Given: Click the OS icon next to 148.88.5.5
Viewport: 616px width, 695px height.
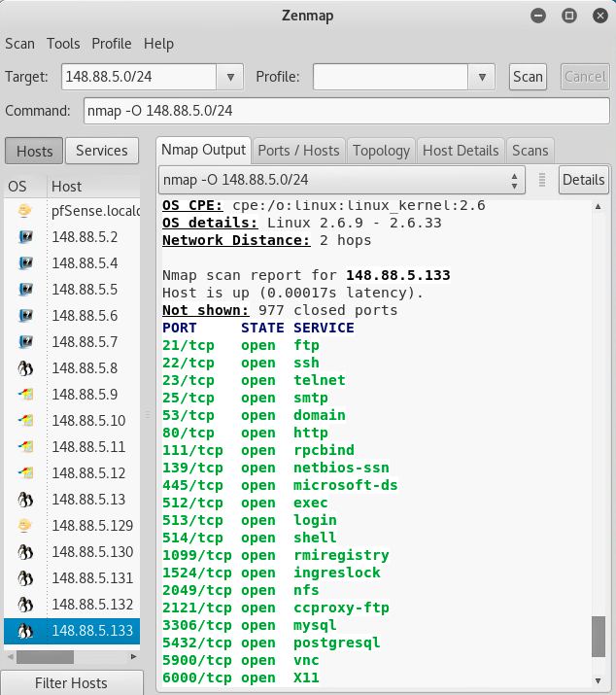Looking at the screenshot, I should [x=25, y=289].
